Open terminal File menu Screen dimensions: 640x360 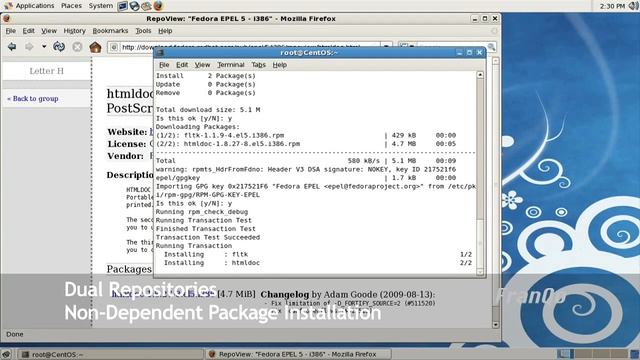point(164,64)
